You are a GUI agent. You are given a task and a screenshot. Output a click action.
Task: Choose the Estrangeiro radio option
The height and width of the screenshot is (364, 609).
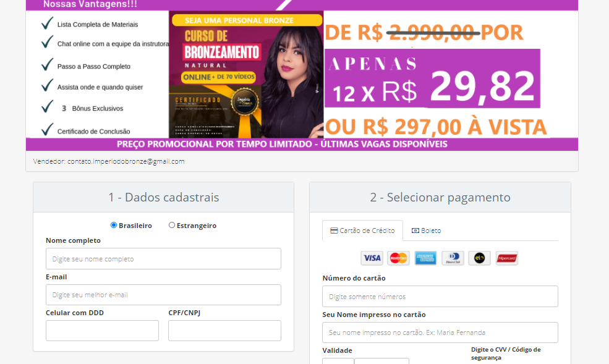coord(172,225)
